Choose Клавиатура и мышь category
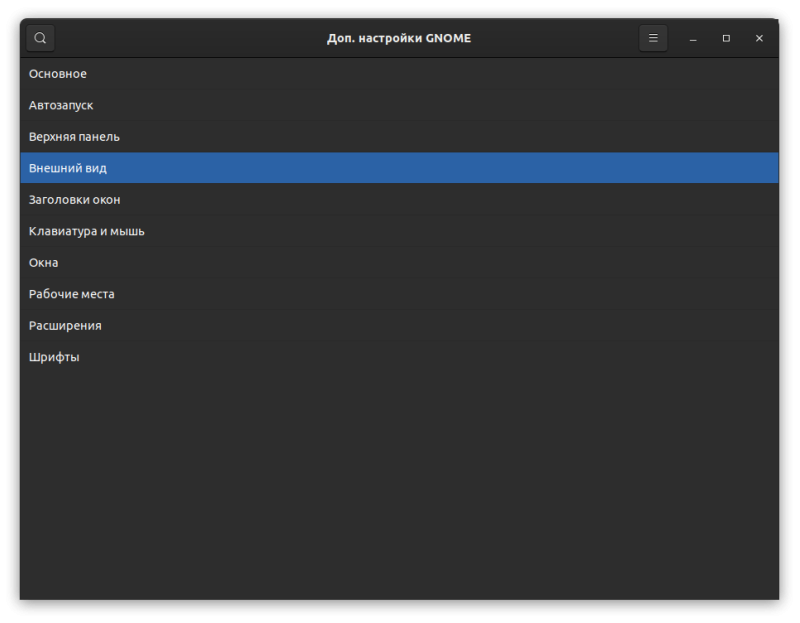The image size is (800, 623). point(399,231)
